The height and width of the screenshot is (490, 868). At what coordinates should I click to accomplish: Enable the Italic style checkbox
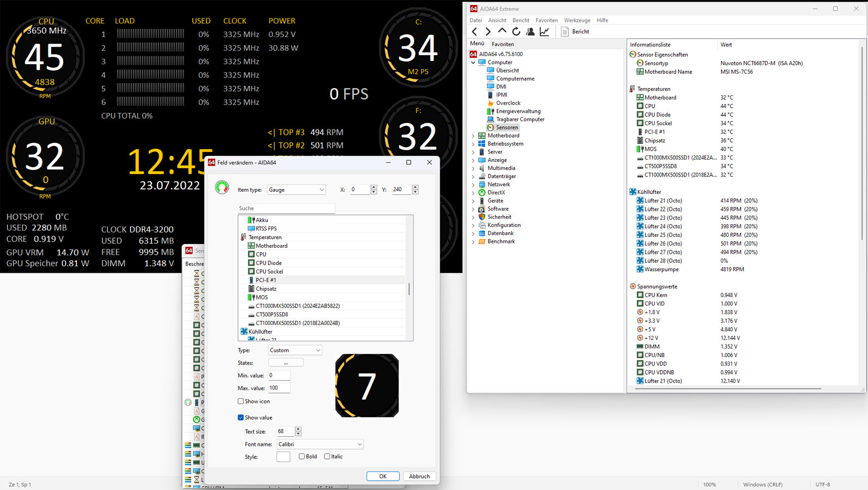click(x=327, y=457)
